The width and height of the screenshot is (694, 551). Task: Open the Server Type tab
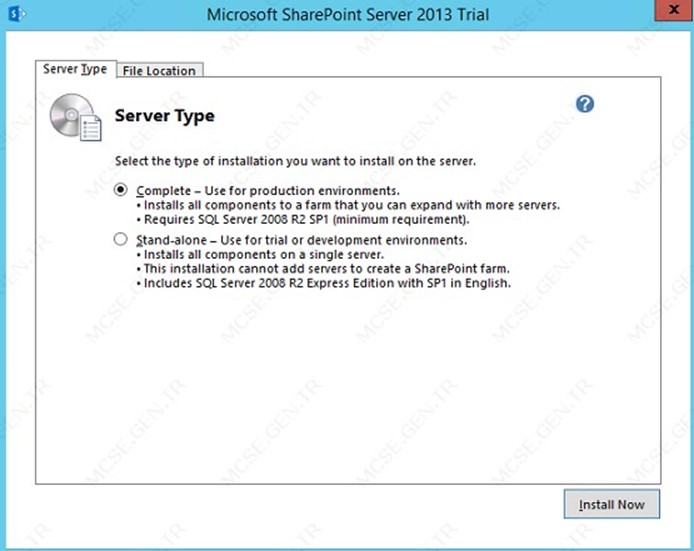75,69
